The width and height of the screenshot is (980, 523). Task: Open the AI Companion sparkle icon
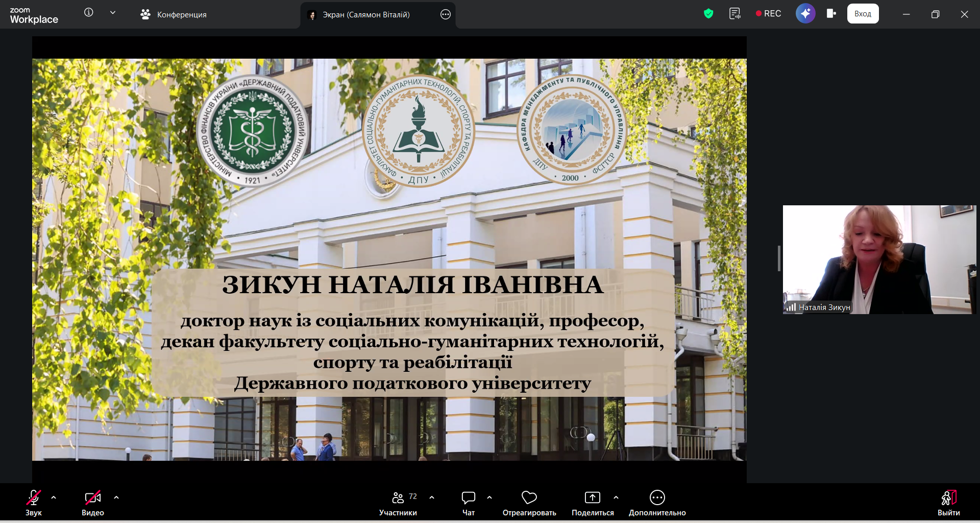coord(805,14)
